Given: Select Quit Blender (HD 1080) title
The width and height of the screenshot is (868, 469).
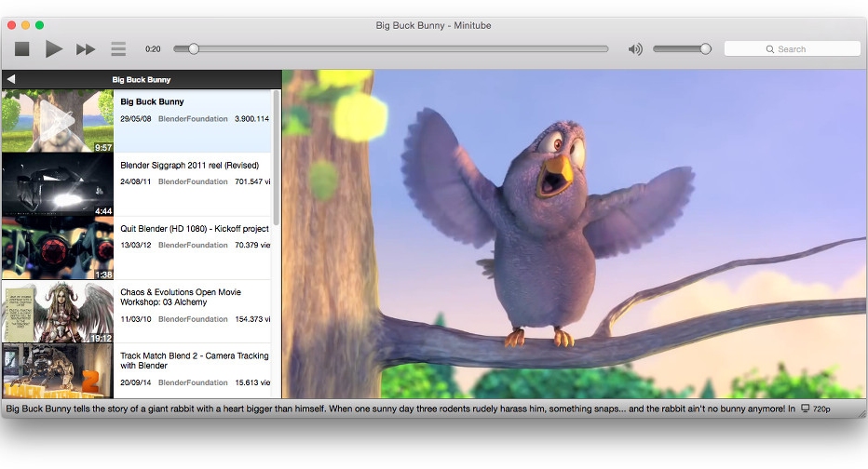Looking at the screenshot, I should tap(195, 229).
